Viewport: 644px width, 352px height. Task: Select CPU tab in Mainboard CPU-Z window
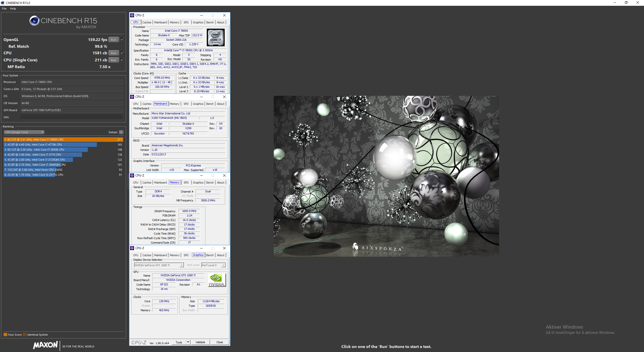tap(136, 104)
